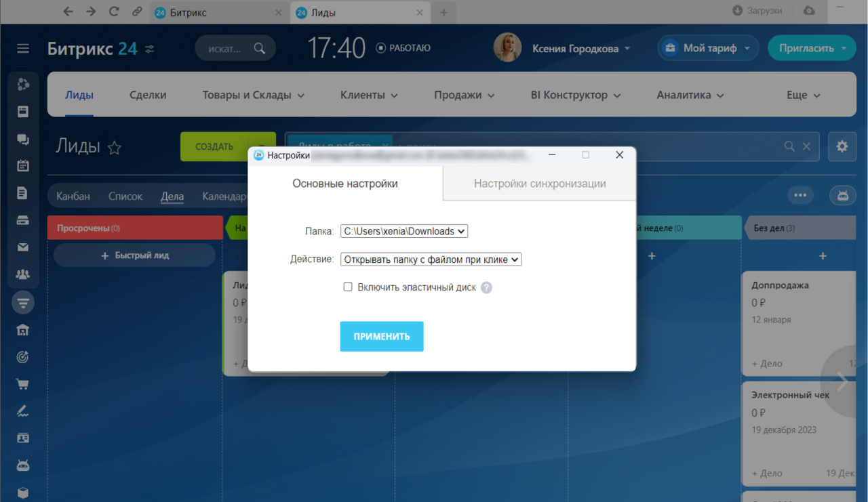The image size is (868, 502).
Task: Open the disk drive icon in sidebar
Action: click(23, 220)
